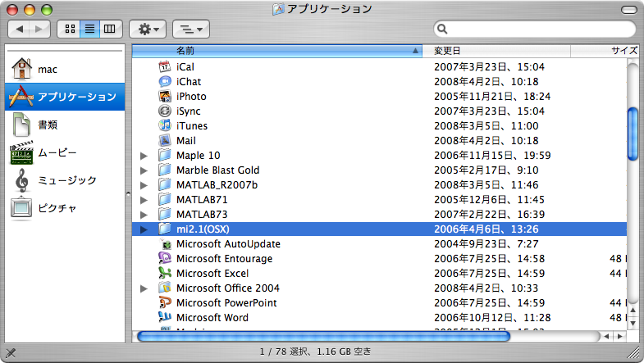Click the Microsoft Office 2004 folder icon

pyautogui.click(x=165, y=288)
